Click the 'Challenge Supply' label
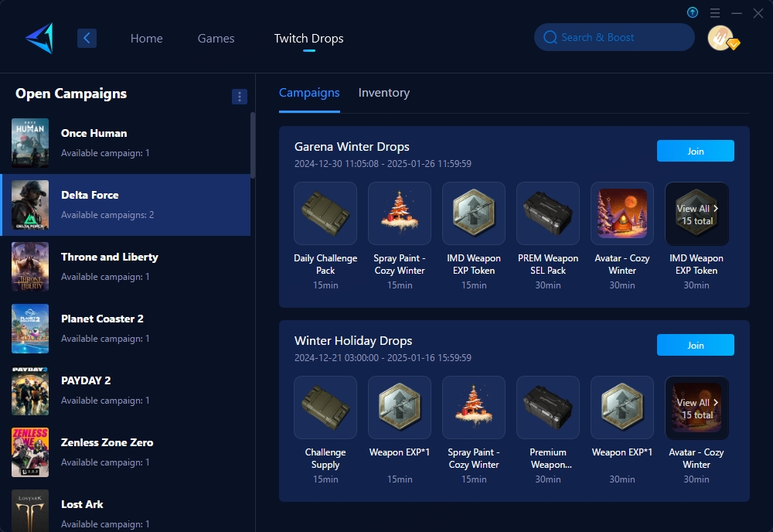Screen dimensions: 773x532 point(325,459)
